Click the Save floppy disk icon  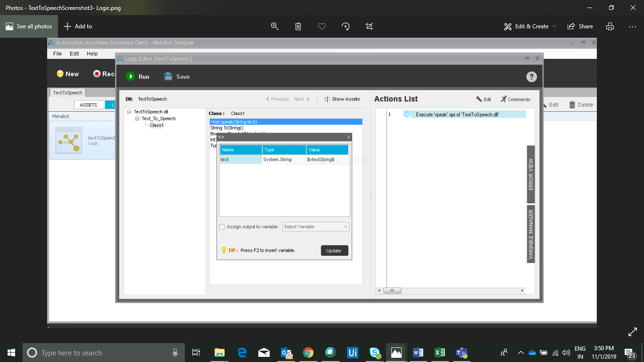pos(168,76)
